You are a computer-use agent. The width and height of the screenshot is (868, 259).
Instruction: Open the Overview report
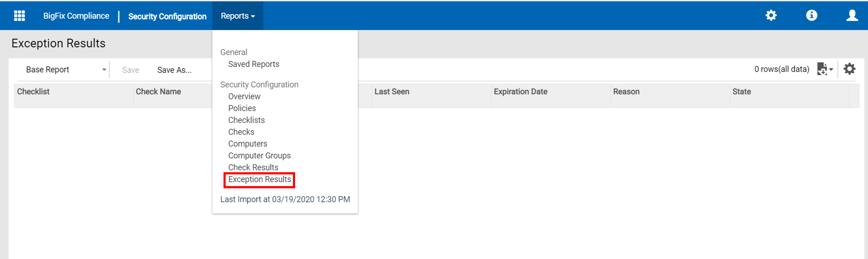click(x=244, y=96)
